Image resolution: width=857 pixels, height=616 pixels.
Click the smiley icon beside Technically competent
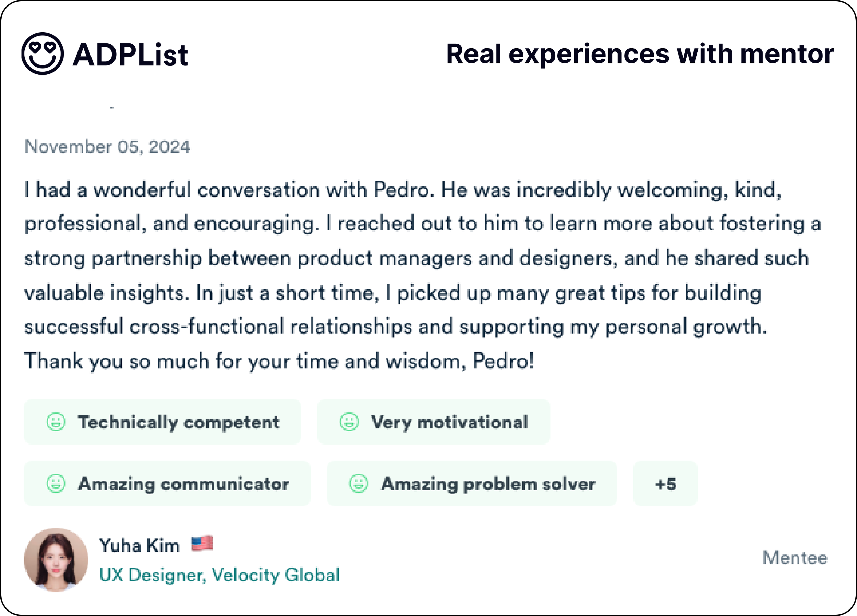(56, 422)
